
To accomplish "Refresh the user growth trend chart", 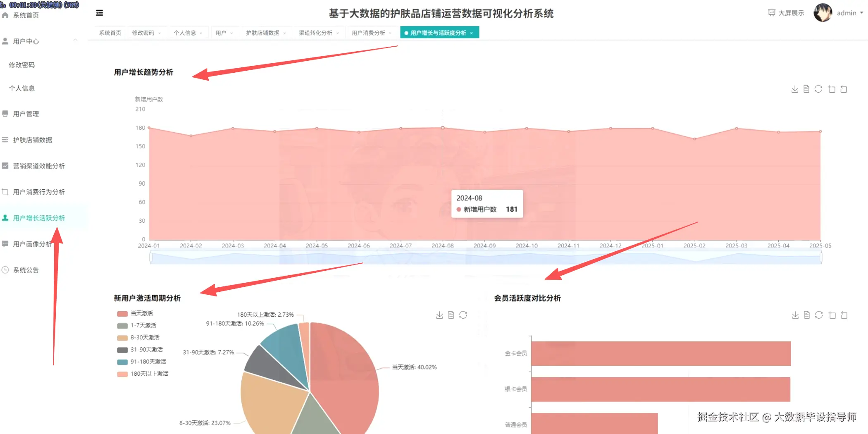I will click(x=819, y=88).
